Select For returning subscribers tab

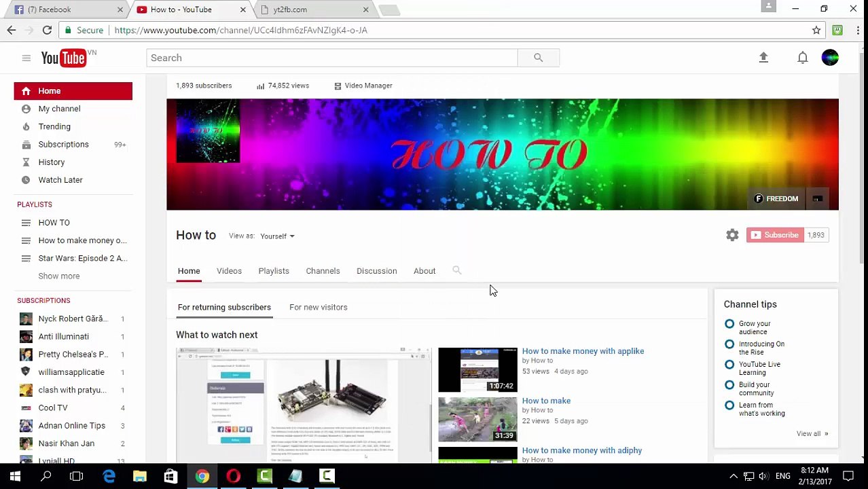[x=224, y=307]
